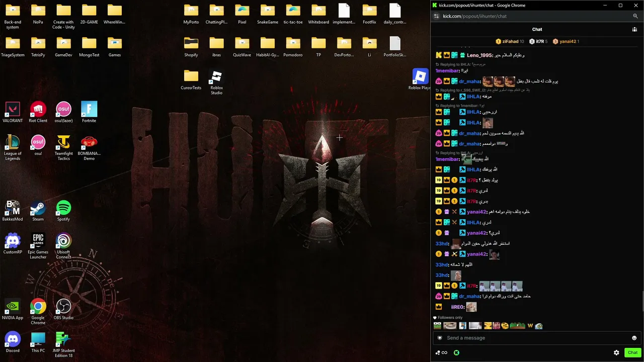644x362 pixels.
Task: Select the Pomodoro folder
Action: pyautogui.click(x=293, y=47)
